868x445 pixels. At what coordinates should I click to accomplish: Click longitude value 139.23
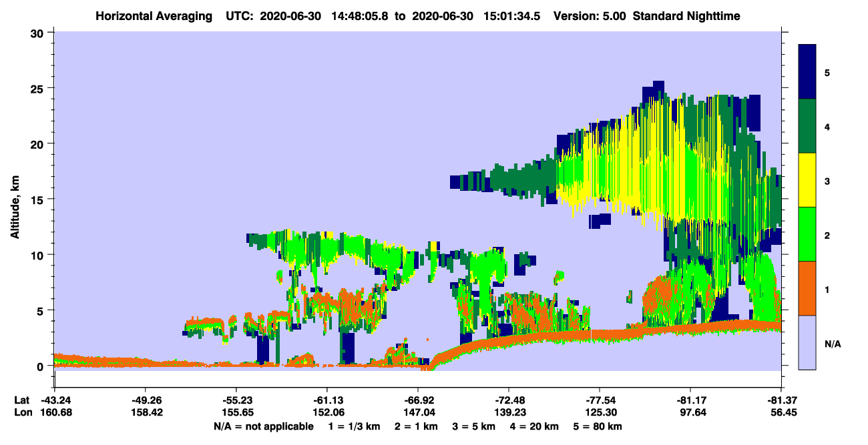pyautogui.click(x=509, y=412)
